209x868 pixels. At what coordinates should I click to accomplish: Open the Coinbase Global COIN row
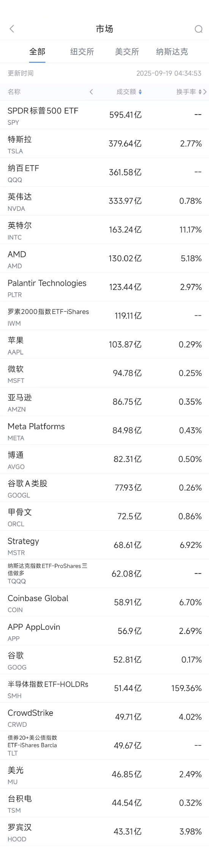point(104,602)
